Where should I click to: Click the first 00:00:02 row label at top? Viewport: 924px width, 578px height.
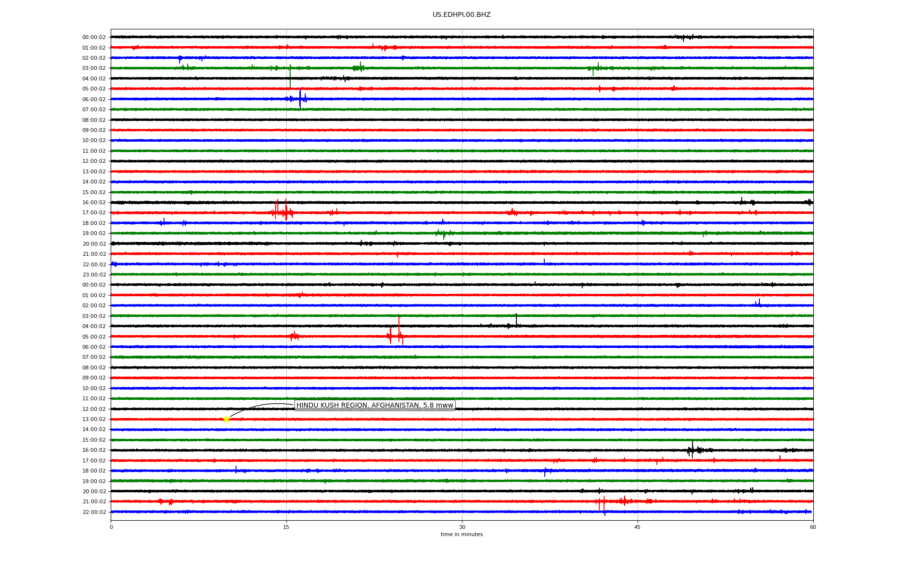[94, 37]
